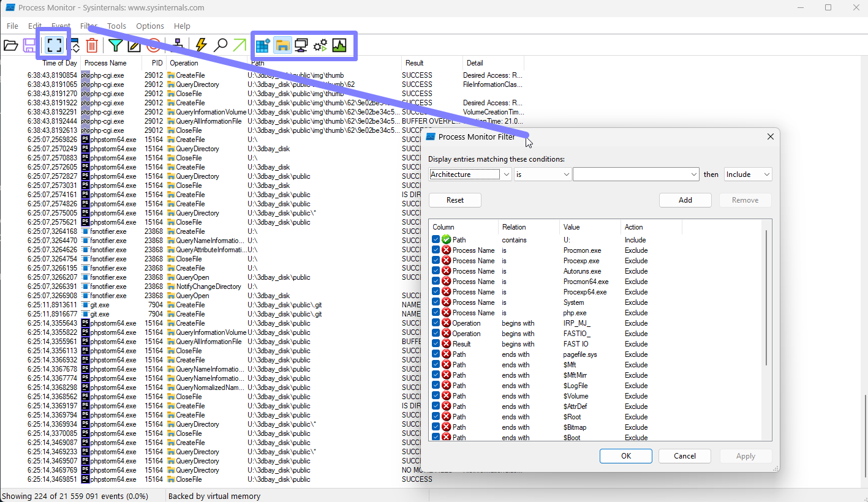This screenshot has height=502, width=868.
Task: Click the Highlight pencil toolbar icon
Action: coord(134,45)
